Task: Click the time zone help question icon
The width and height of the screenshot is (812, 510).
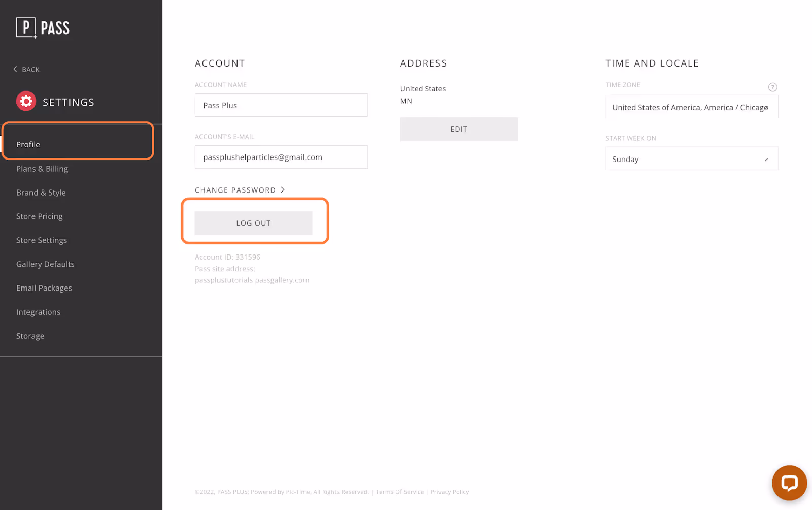Action: (x=772, y=87)
